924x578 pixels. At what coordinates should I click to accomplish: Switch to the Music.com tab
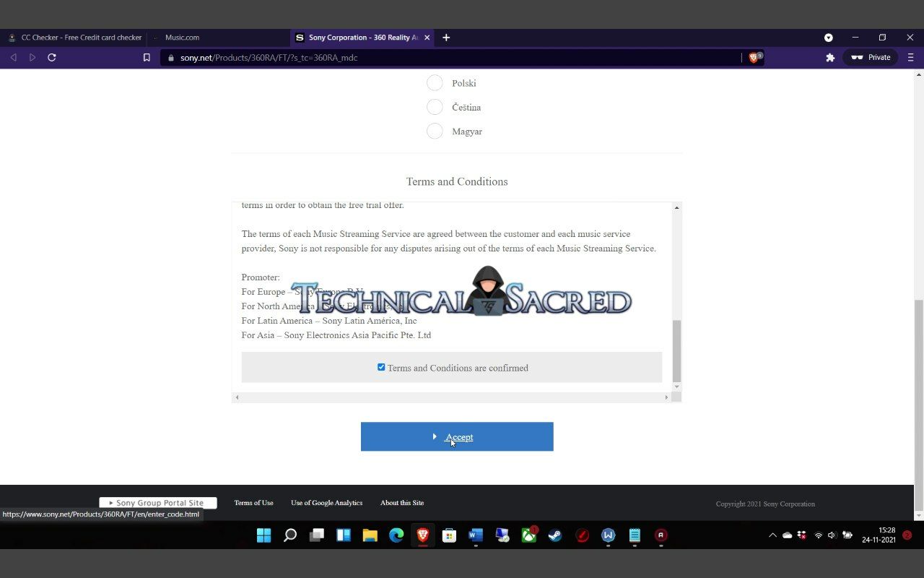pyautogui.click(x=218, y=38)
